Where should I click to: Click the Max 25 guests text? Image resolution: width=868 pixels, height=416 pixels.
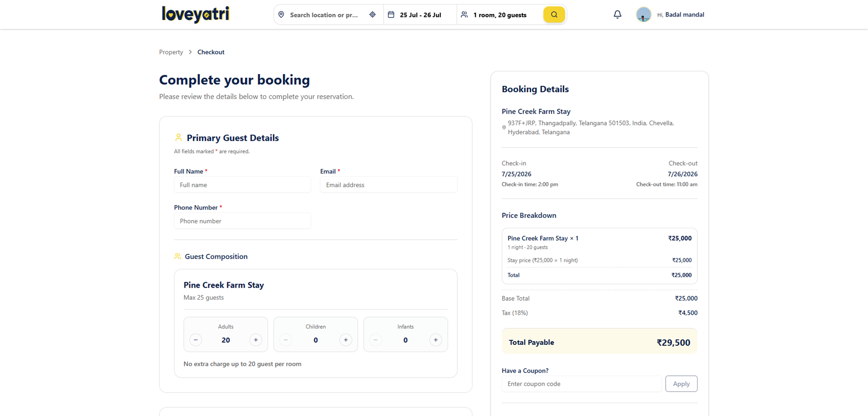(x=204, y=297)
